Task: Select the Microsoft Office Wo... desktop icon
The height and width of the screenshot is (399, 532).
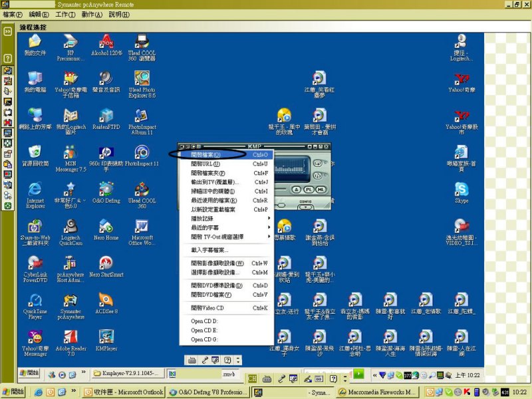Action: (x=142, y=232)
